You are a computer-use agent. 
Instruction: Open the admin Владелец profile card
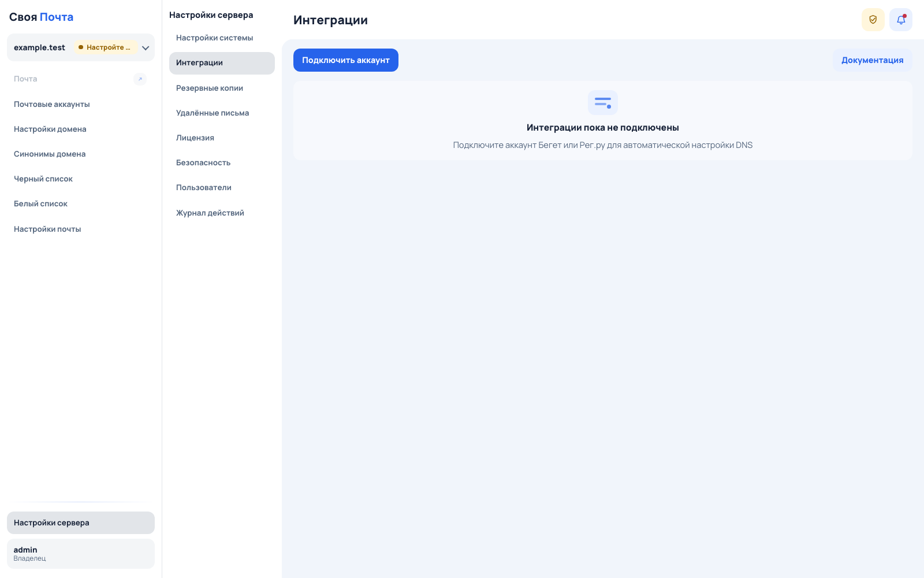[81, 554]
